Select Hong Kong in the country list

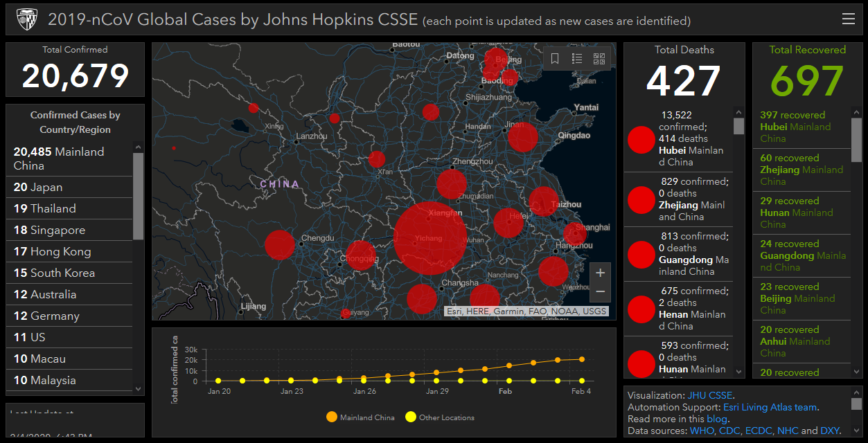(69, 251)
